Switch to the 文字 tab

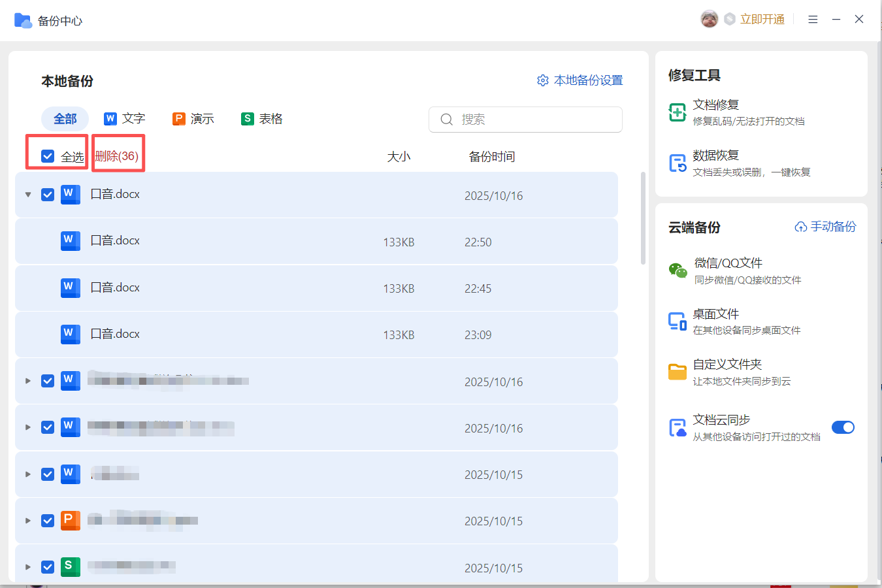125,119
